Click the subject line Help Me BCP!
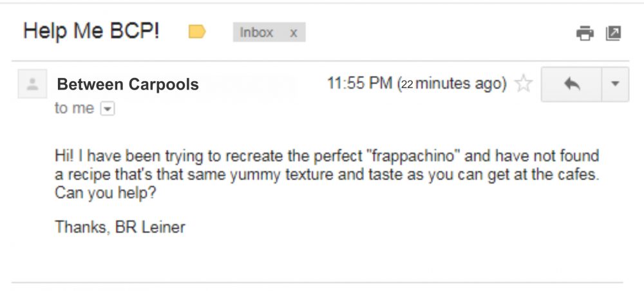The width and height of the screenshot is (644, 291). point(91,31)
